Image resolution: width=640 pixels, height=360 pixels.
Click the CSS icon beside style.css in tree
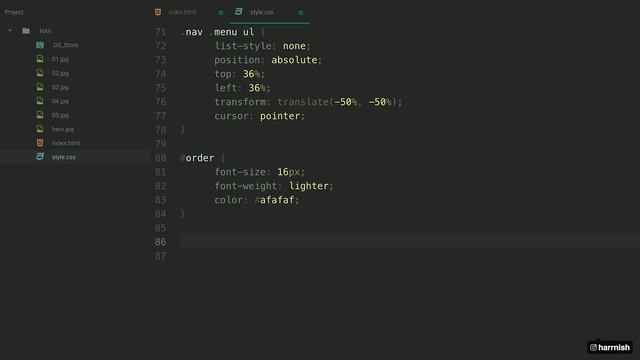point(40,156)
